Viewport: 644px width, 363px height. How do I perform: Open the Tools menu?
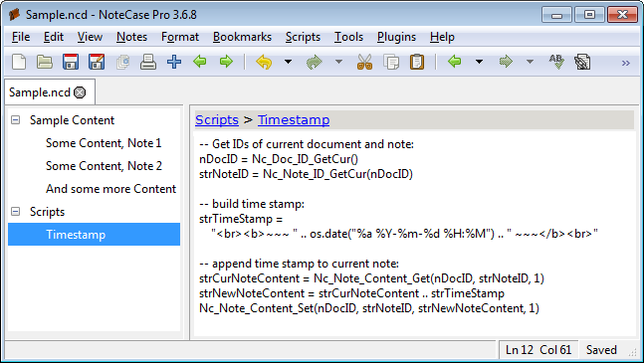coord(348,37)
